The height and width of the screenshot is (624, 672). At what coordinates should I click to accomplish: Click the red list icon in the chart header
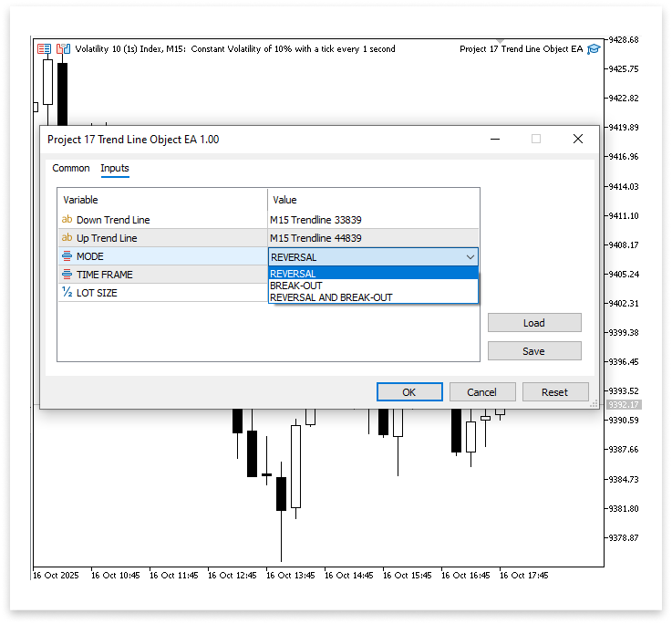(x=44, y=49)
